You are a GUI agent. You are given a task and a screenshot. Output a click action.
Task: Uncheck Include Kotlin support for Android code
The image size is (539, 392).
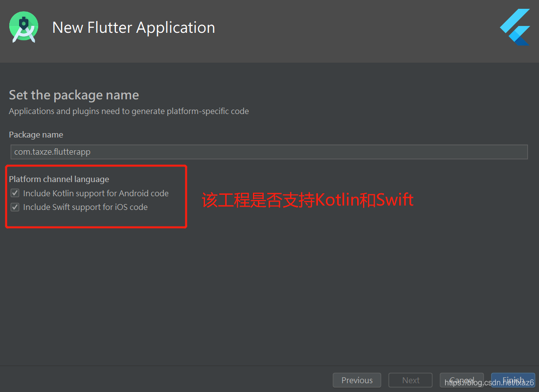(x=15, y=193)
